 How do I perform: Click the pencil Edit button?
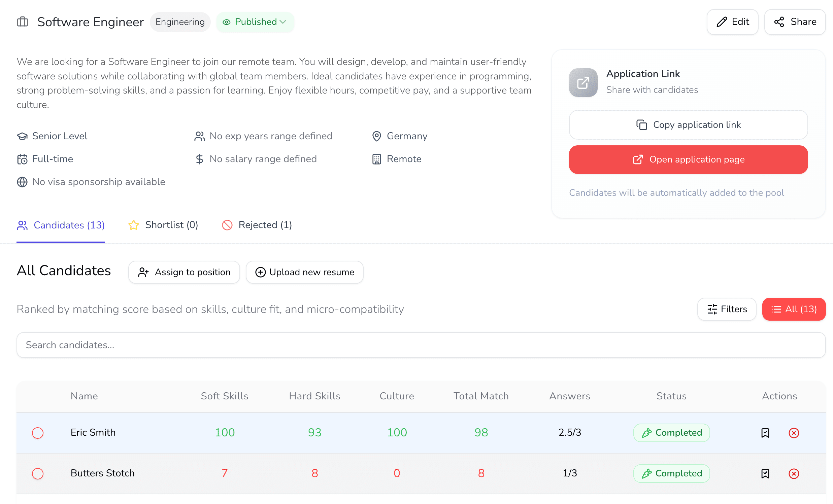(732, 22)
